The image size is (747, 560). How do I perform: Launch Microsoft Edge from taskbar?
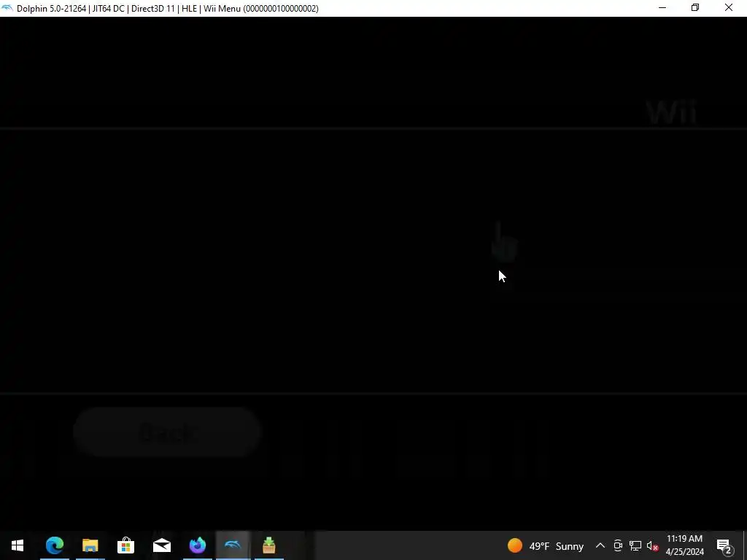tap(55, 545)
